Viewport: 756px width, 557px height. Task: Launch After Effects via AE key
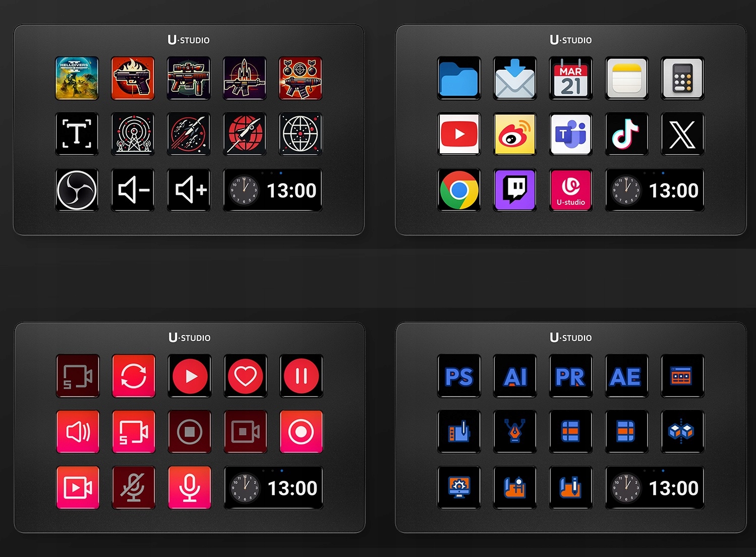pyautogui.click(x=626, y=376)
